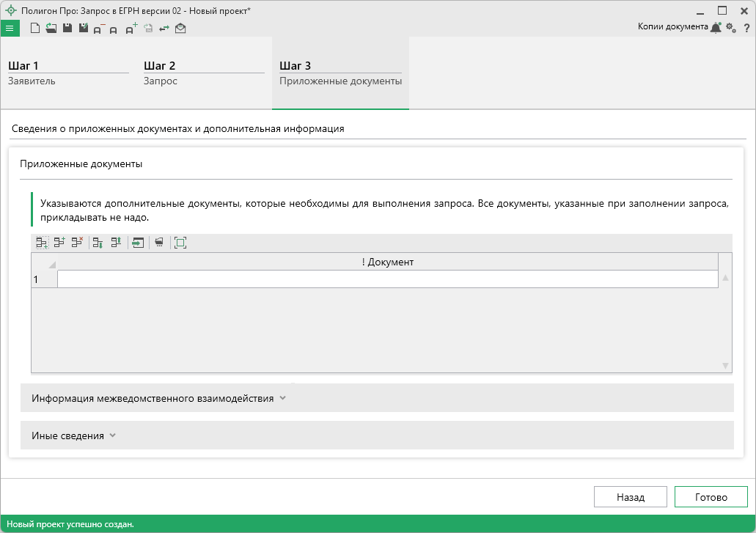Viewport: 756px width, 533px height.
Task: Expand the Иные сведения section
Action: coord(73,435)
